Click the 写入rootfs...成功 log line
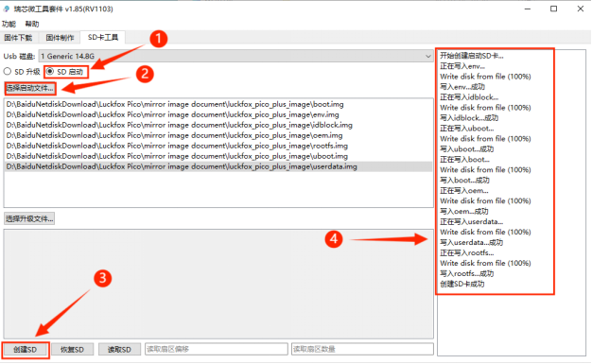The width and height of the screenshot is (592, 364). 466,274
